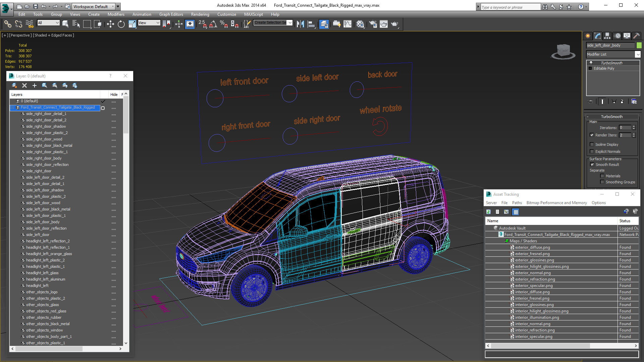Activate the Select and Move tool

(110, 24)
